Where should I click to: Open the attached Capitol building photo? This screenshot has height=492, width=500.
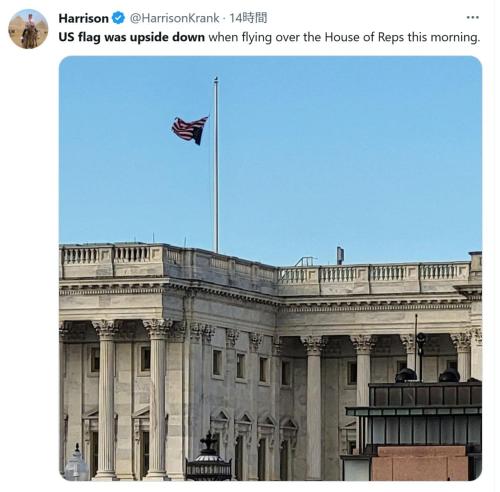tap(270, 268)
